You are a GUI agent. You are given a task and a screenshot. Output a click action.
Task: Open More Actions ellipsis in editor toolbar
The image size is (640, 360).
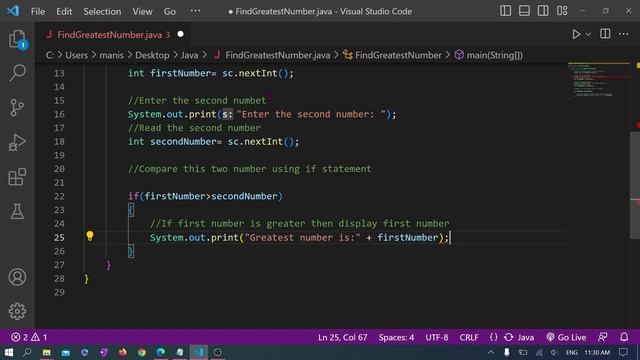click(x=623, y=34)
